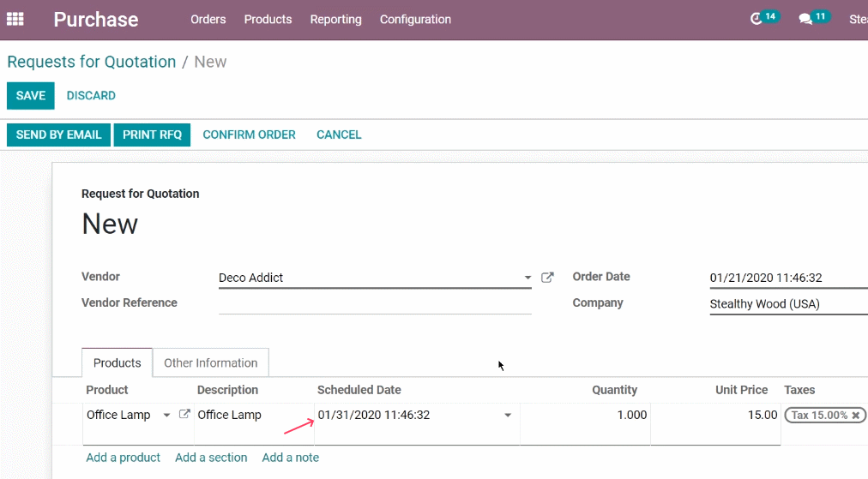Click the Add a note link
868x479 pixels.
click(290, 458)
